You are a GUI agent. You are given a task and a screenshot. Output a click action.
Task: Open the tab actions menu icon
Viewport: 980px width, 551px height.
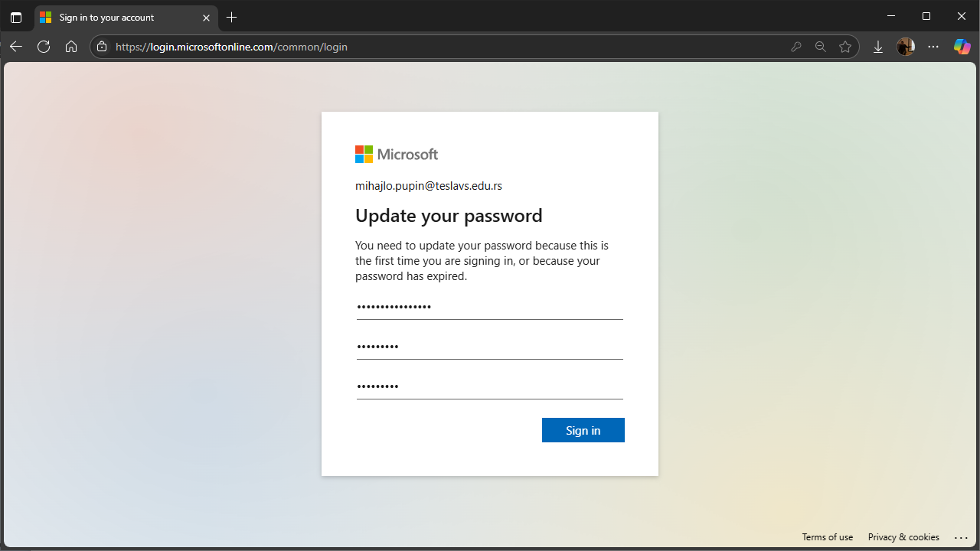16,18
